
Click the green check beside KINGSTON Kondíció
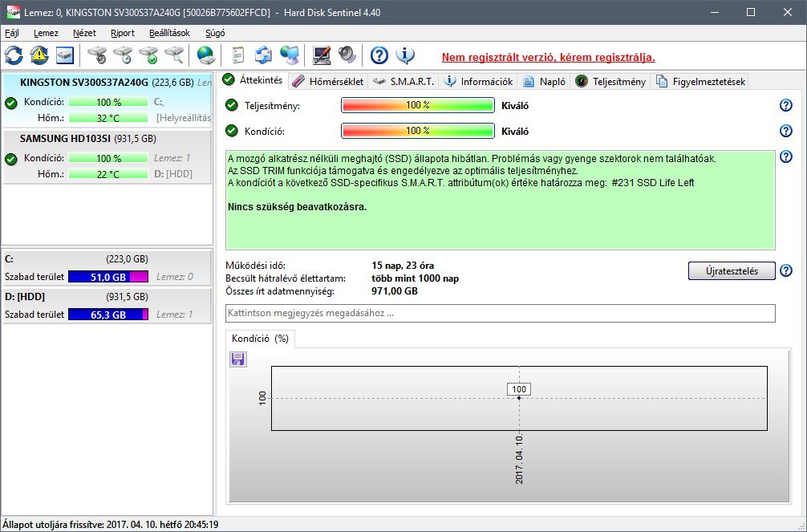[10, 103]
